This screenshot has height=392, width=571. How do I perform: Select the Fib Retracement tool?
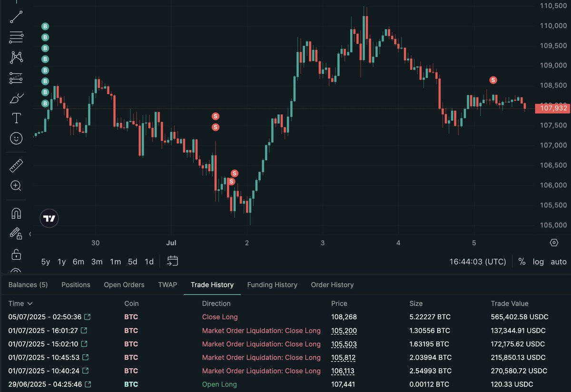(16, 37)
